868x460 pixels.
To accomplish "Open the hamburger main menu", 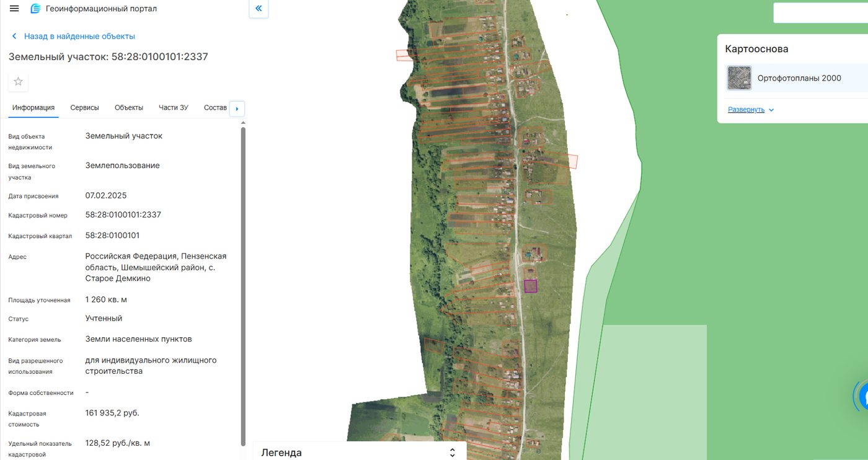I will pyautogui.click(x=14, y=9).
